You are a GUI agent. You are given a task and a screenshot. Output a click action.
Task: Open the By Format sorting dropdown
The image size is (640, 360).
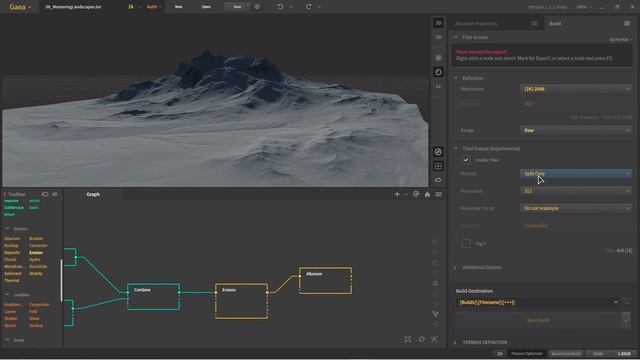click(x=620, y=40)
